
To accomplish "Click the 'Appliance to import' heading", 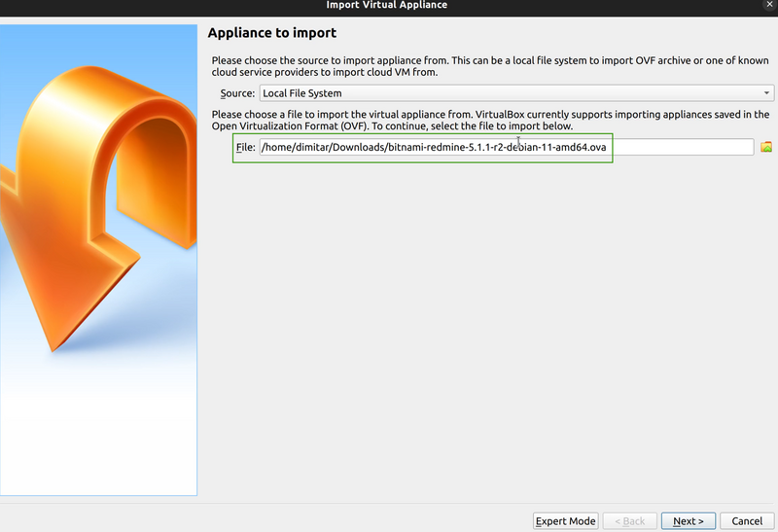I will [272, 33].
